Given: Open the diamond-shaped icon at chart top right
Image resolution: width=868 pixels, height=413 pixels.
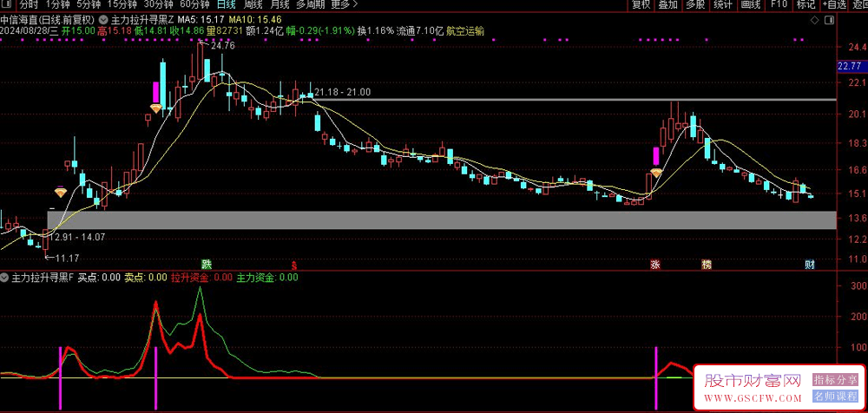Looking at the screenshot, I should [814, 20].
